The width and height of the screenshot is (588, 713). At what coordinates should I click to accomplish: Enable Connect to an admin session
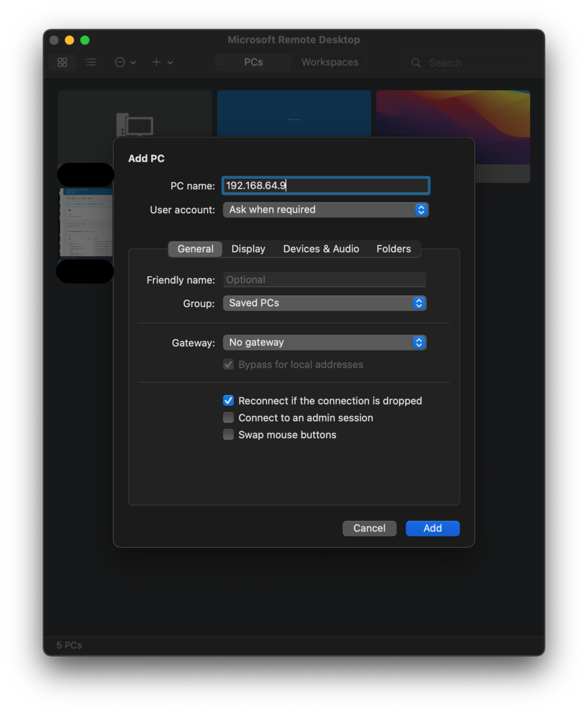pyautogui.click(x=229, y=418)
